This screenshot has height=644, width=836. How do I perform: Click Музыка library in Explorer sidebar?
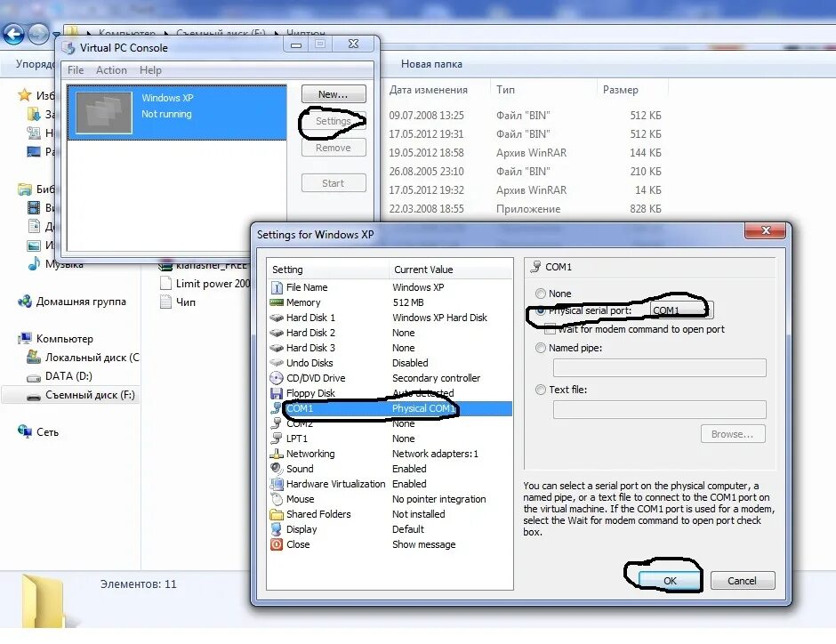click(x=56, y=264)
